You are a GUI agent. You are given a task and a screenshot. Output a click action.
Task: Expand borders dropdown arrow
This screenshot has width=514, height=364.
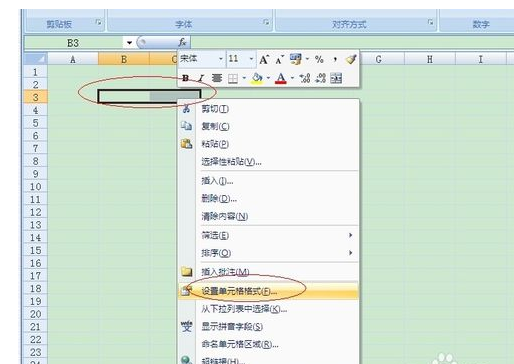point(244,78)
